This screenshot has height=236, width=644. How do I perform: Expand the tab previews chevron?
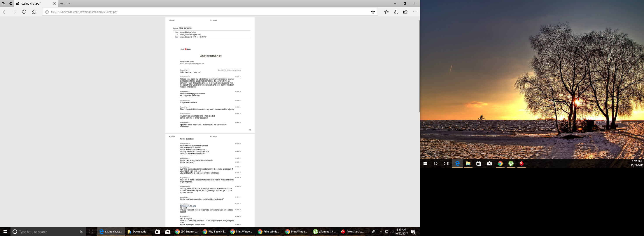(x=69, y=3)
